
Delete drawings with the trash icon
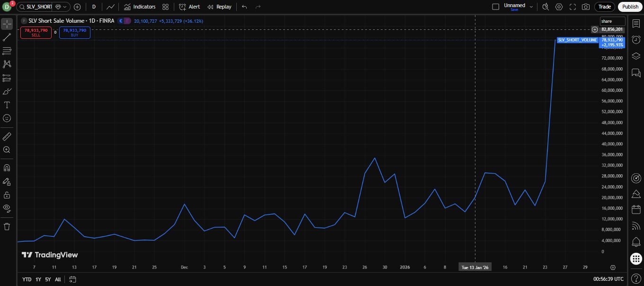(7, 226)
